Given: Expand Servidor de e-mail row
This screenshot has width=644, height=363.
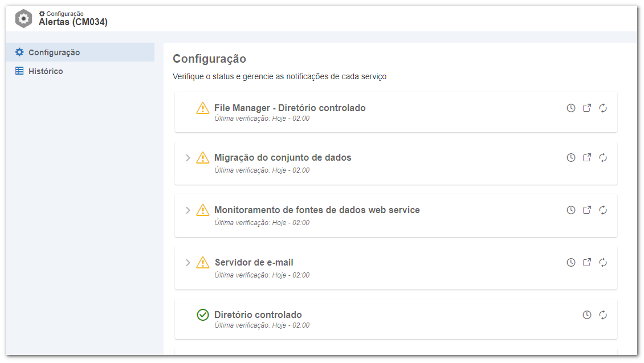Looking at the screenshot, I should click(x=188, y=262).
